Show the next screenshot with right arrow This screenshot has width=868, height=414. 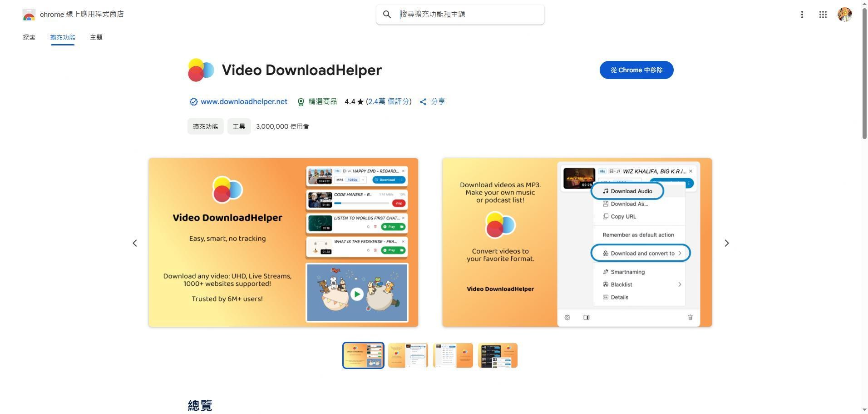[726, 243]
